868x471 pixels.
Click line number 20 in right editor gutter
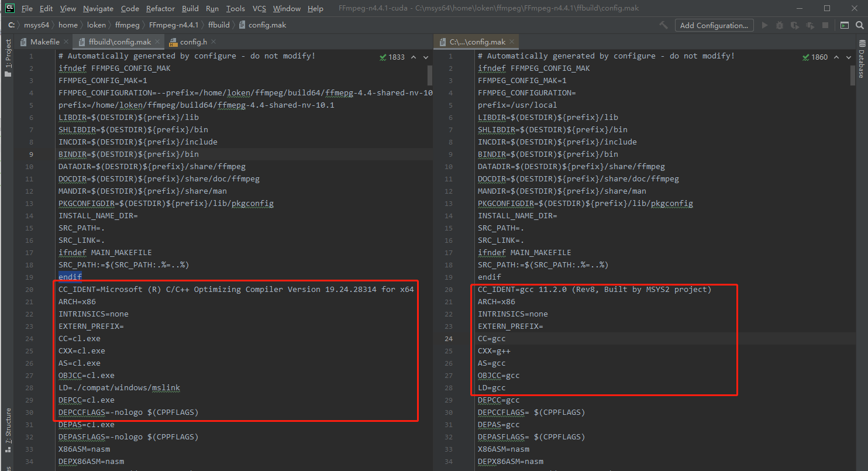coord(449,290)
